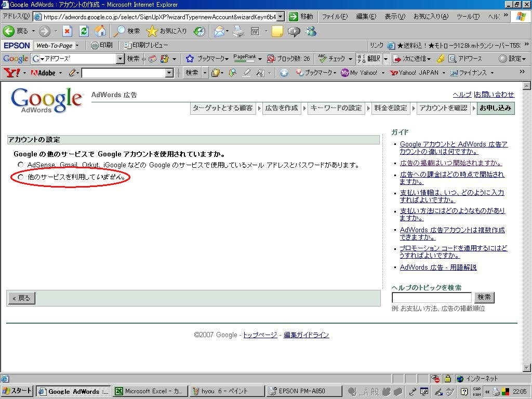The width and height of the screenshot is (532, 399).
Task: Open the 編集(E) menu
Action: coord(366,16)
